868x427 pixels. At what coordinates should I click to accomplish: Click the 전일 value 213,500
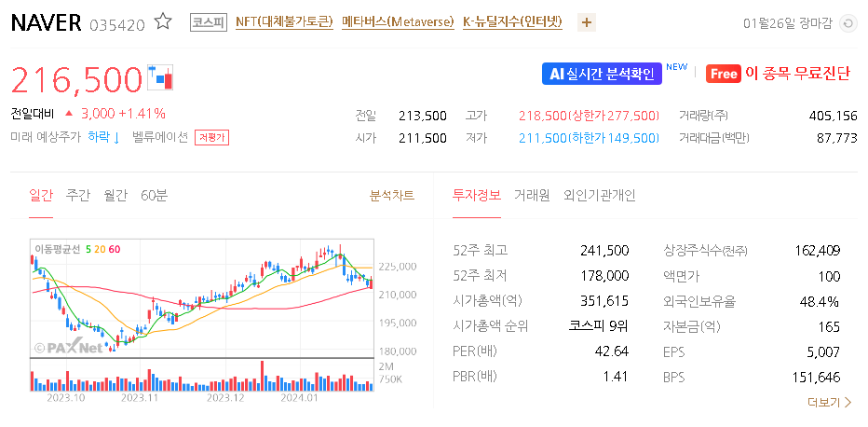[423, 117]
